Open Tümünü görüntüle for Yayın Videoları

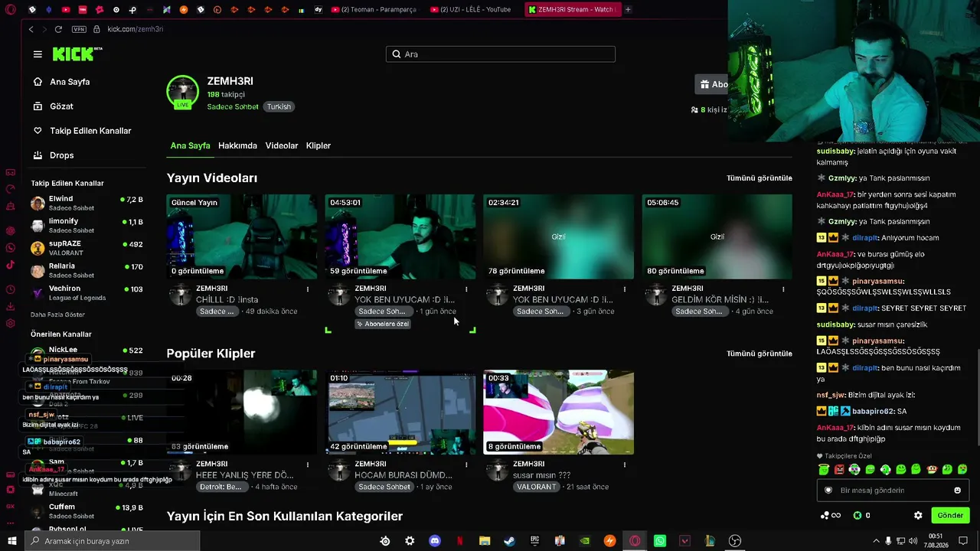click(x=759, y=178)
